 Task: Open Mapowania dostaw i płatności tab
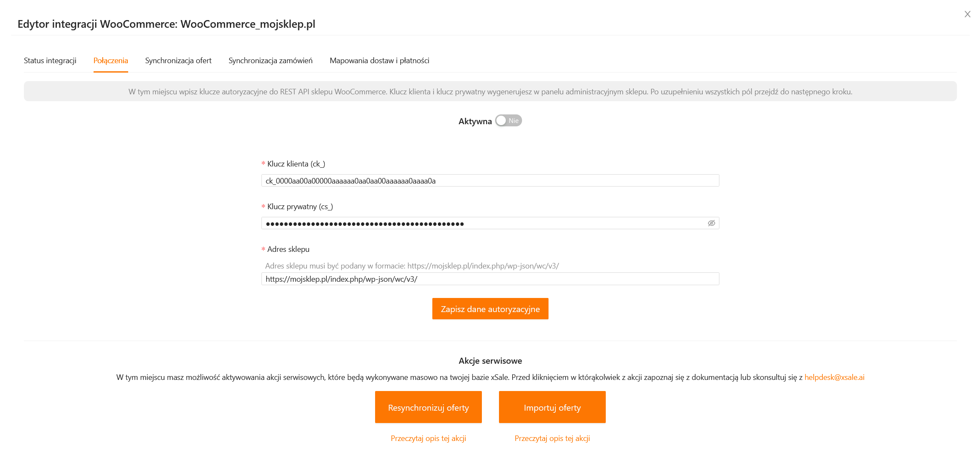coord(379,61)
